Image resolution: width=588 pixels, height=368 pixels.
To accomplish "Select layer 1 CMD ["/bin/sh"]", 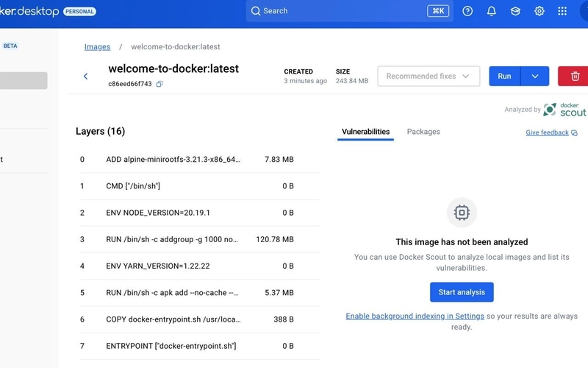I will (199, 186).
